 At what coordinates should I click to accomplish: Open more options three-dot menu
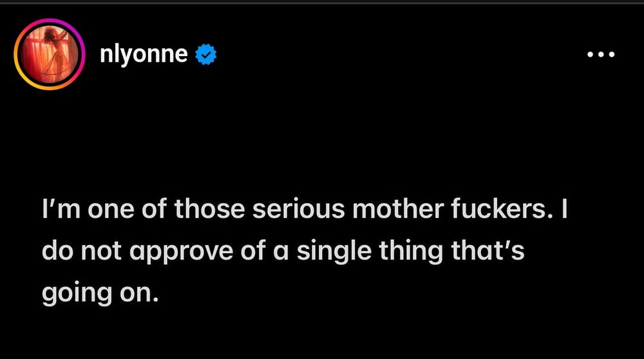602,55
